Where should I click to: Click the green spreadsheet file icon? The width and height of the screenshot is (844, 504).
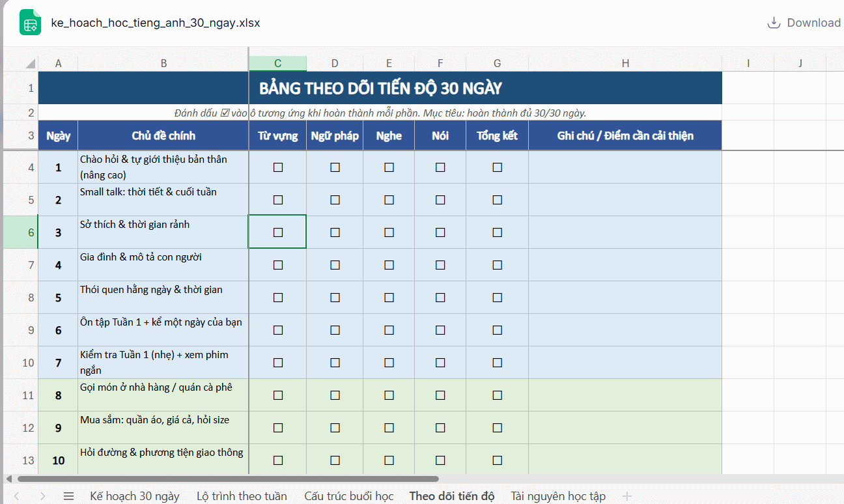click(30, 23)
